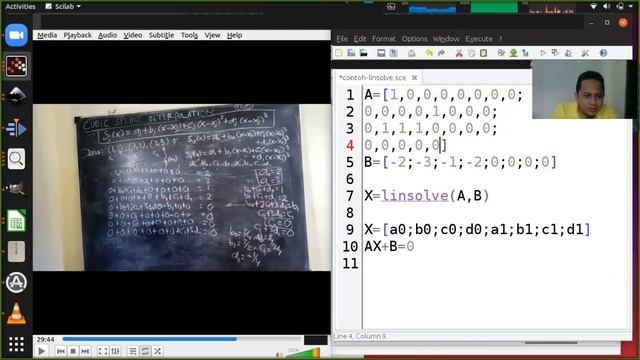
Task: Execute the script with the play icon
Action: coord(543,53)
